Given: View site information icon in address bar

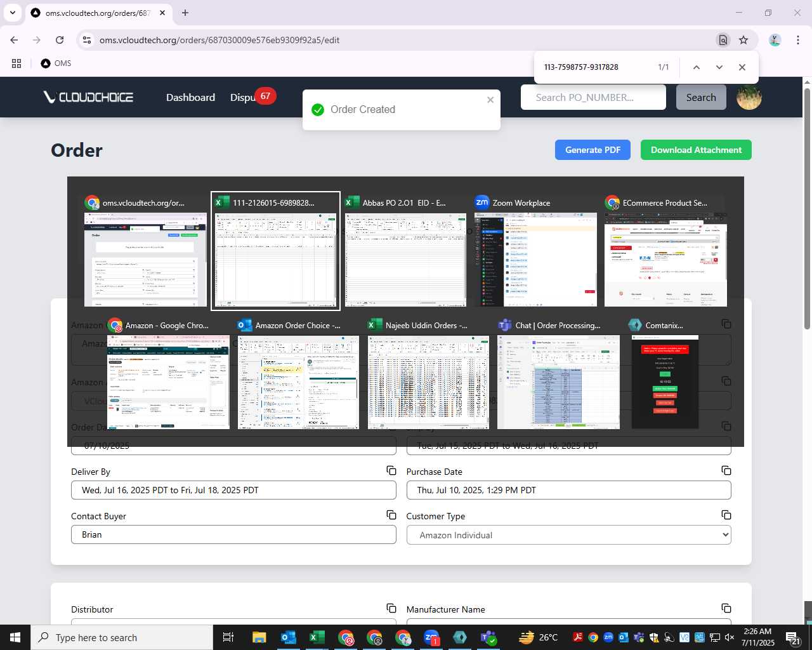Looking at the screenshot, I should tap(87, 40).
